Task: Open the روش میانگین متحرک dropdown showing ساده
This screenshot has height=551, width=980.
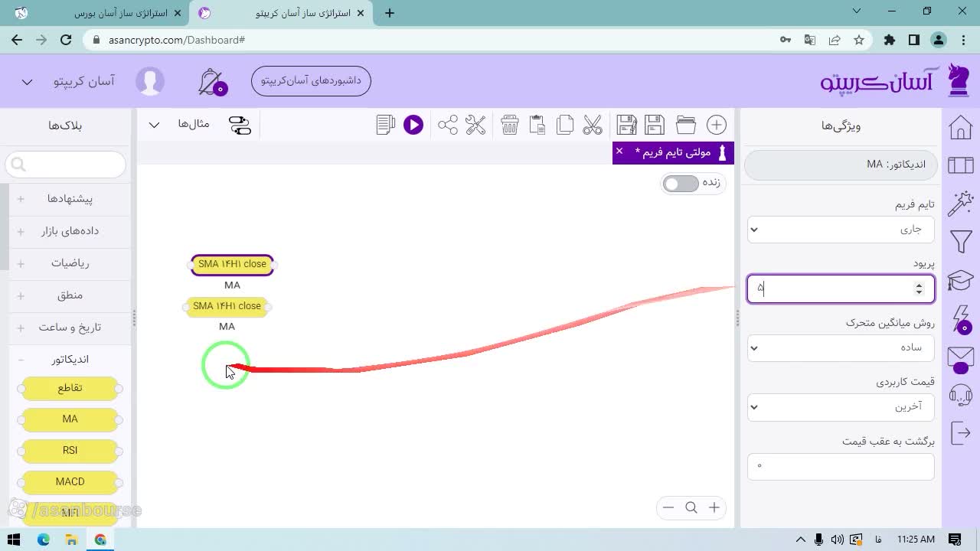Action: [x=841, y=347]
